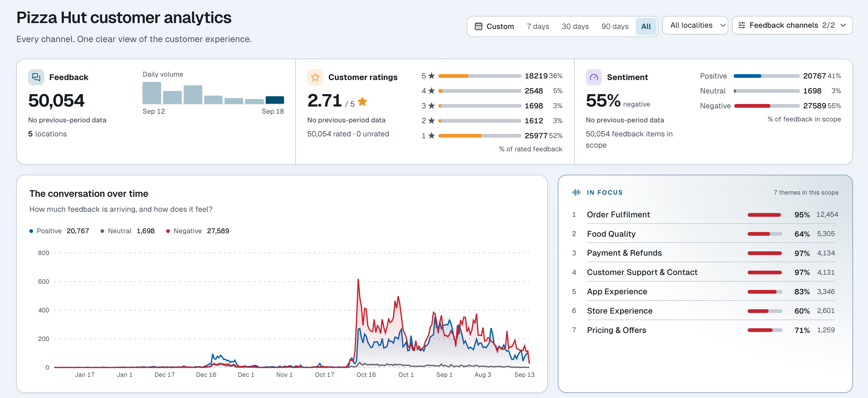Open the Food Quality theme
The width and height of the screenshot is (868, 398).
[705, 234]
